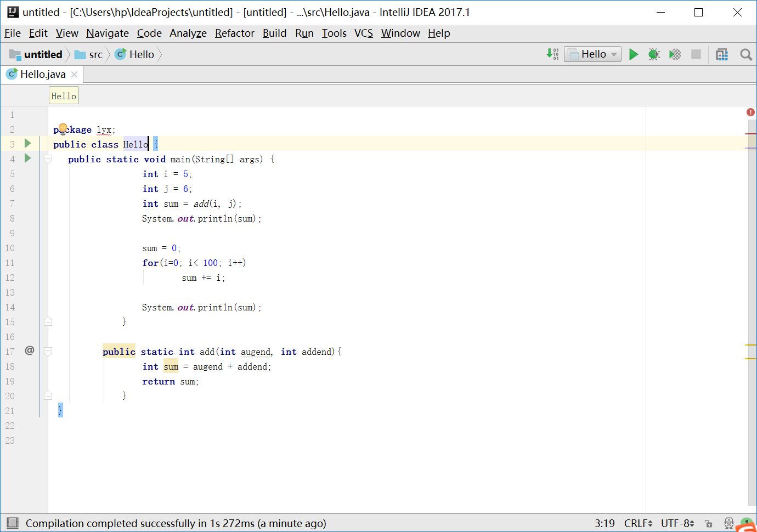Open the Hello run configuration dropdown
This screenshot has height=532, width=757.
592,54
